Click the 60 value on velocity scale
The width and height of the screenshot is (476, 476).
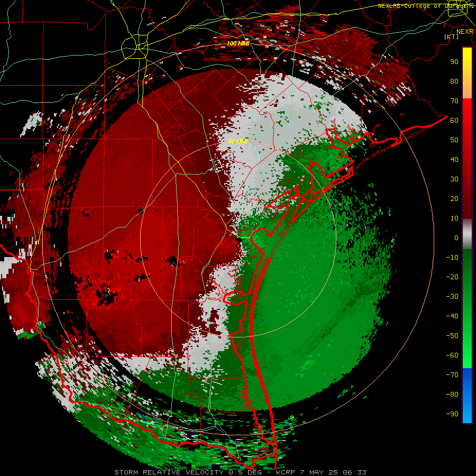[x=454, y=120]
